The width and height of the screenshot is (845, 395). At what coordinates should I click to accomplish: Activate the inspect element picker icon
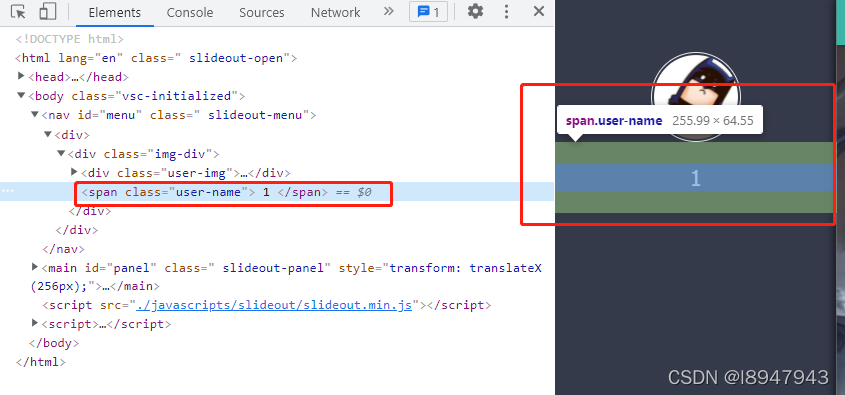coord(18,11)
